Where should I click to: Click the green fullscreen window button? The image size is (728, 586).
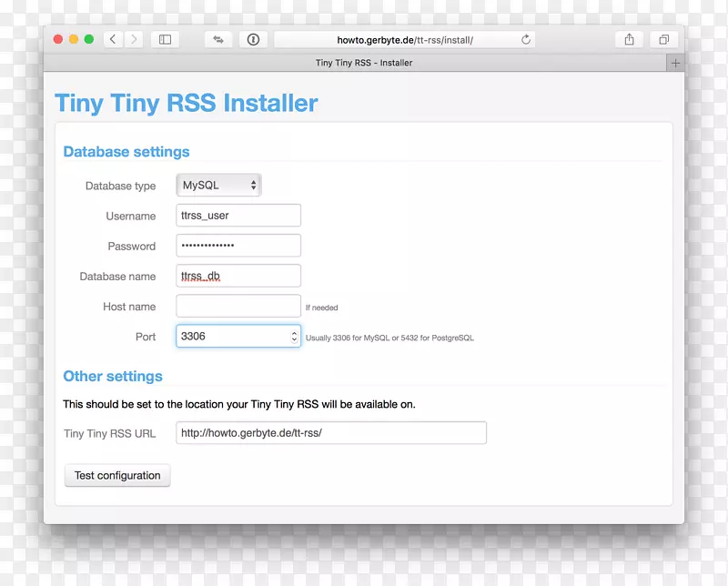89,39
